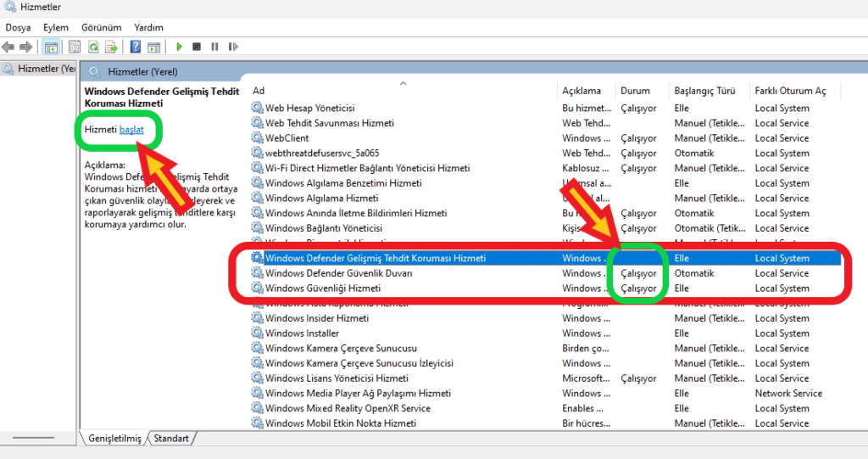Click the Export List toolbar icon
The width and height of the screenshot is (868, 459).
(110, 47)
